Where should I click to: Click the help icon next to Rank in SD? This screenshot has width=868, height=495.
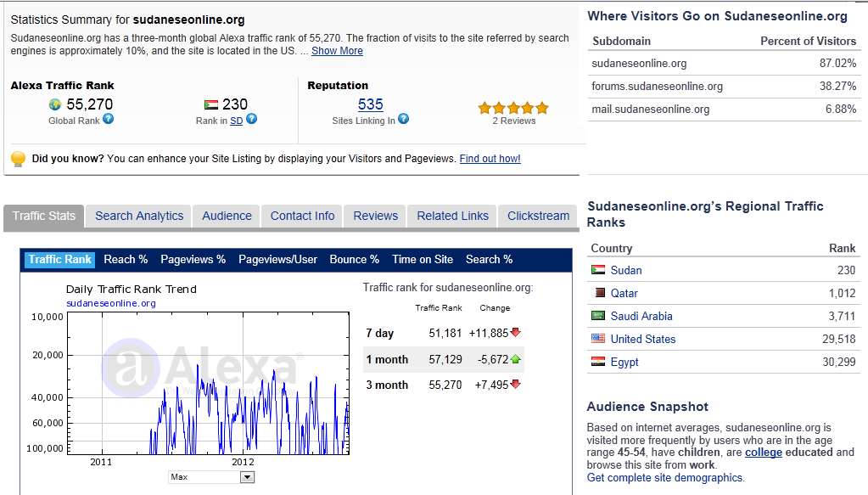tap(251, 120)
